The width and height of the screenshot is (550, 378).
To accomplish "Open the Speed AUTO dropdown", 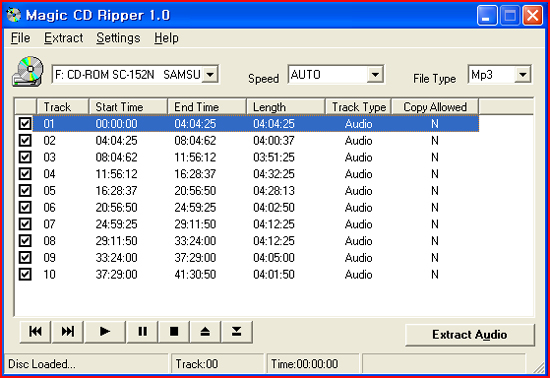I will (375, 74).
